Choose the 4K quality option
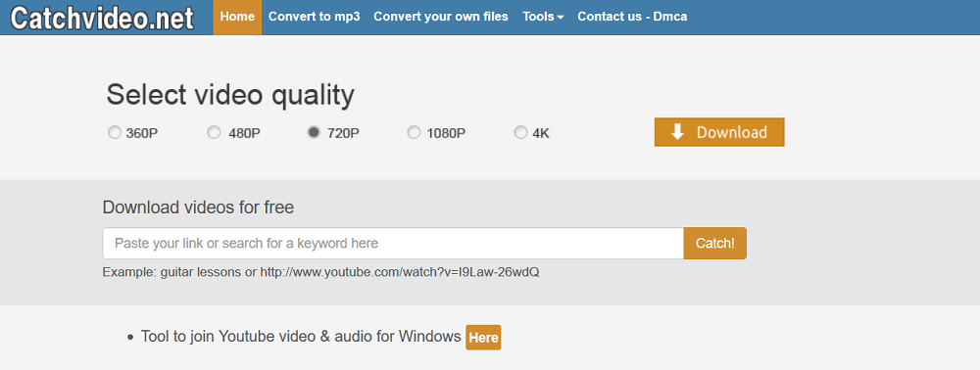Viewport: 980px width, 370px height. (520, 132)
